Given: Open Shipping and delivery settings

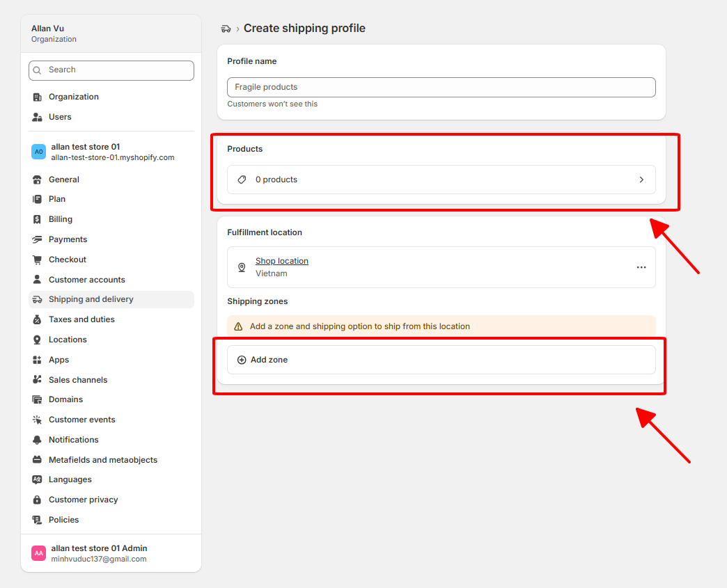Looking at the screenshot, I should point(111,299).
